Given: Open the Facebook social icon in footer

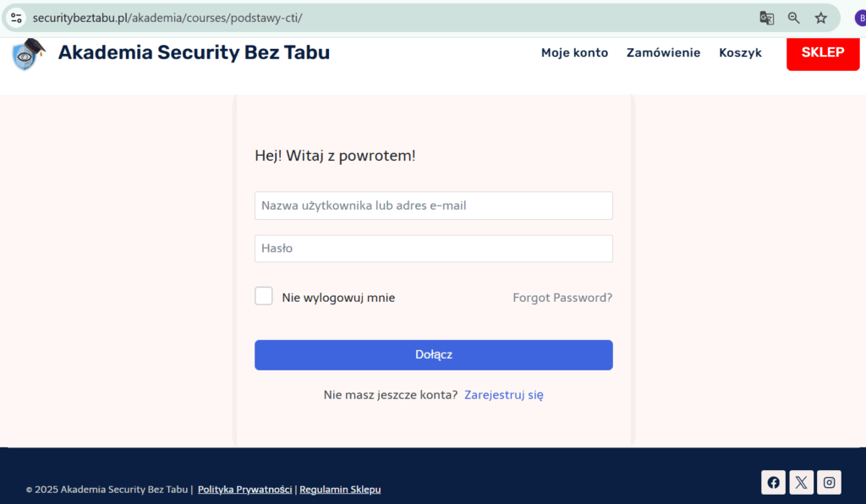Looking at the screenshot, I should pos(773,483).
